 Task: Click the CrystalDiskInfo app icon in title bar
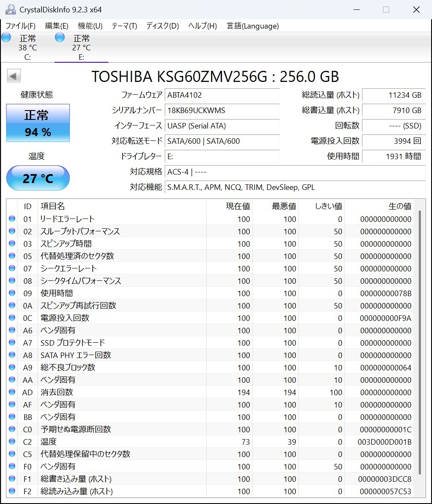(10, 10)
